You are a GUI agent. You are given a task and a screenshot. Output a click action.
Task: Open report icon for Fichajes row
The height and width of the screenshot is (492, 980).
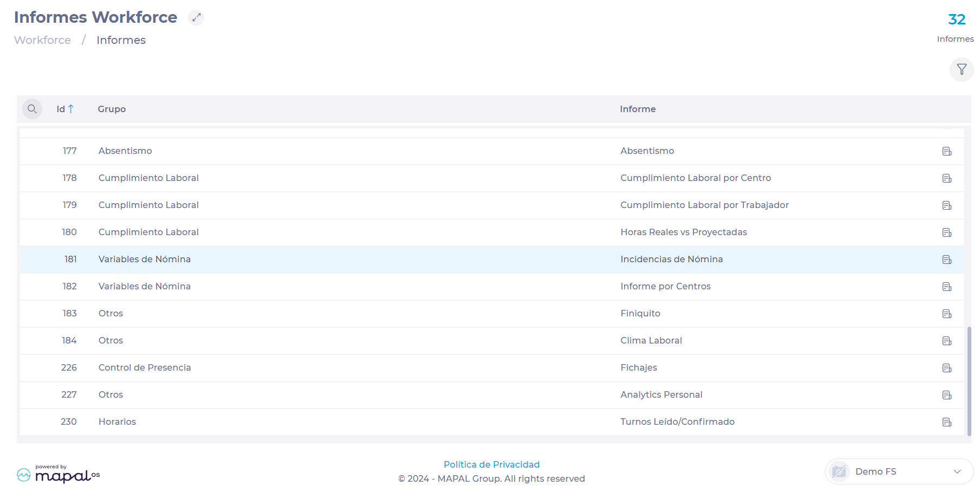(x=946, y=368)
